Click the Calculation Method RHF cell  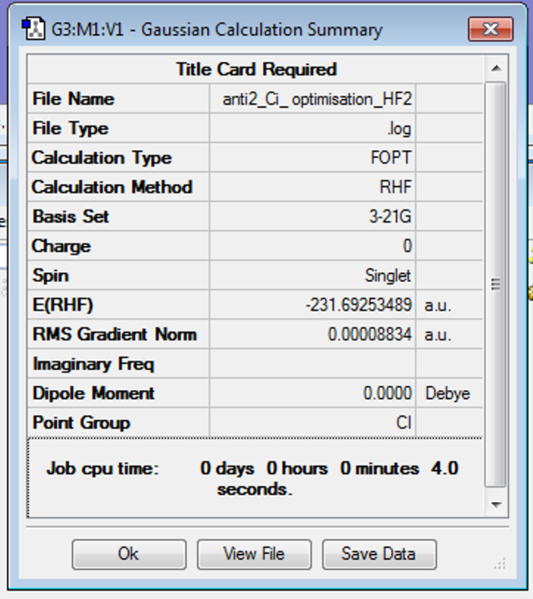[x=313, y=187]
